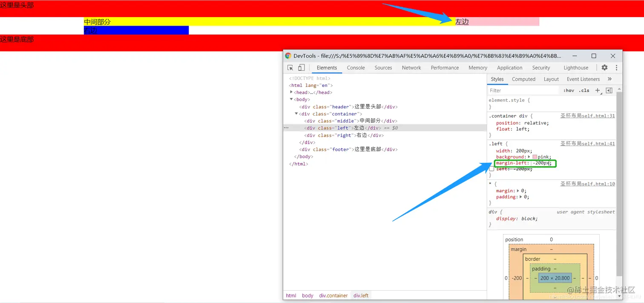Click the body breadcrumb
The width and height of the screenshot is (644, 303).
(308, 295)
